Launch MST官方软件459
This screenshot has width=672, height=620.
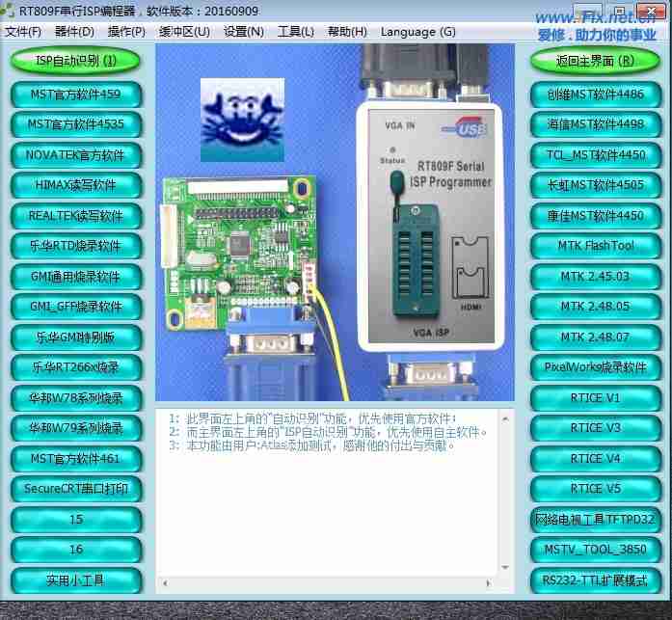click(x=76, y=94)
